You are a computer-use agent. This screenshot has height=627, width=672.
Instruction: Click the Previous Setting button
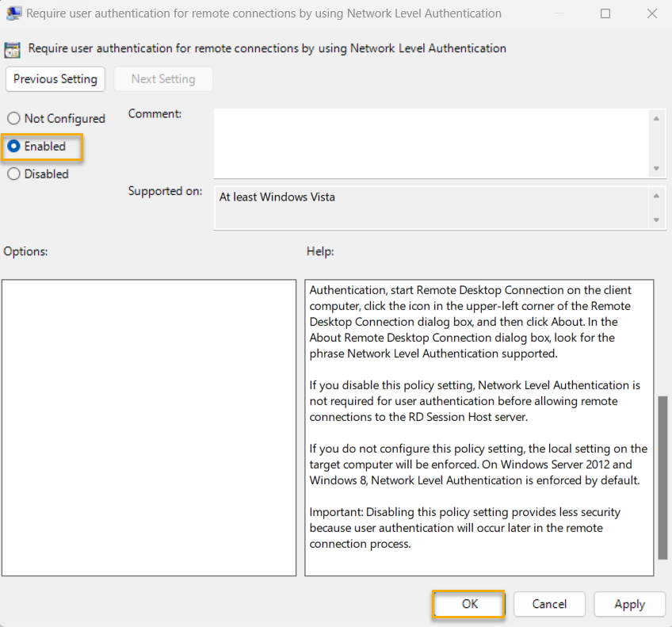point(55,79)
